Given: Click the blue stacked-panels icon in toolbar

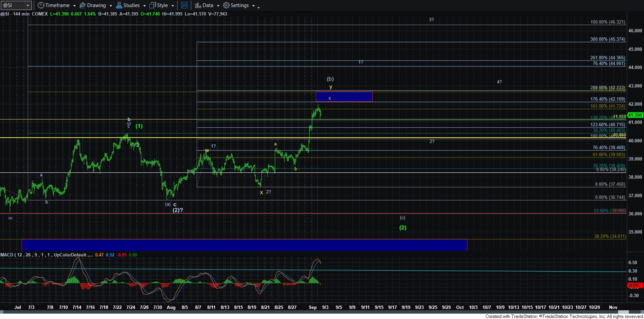Looking at the screenshot, I should coord(184,5).
